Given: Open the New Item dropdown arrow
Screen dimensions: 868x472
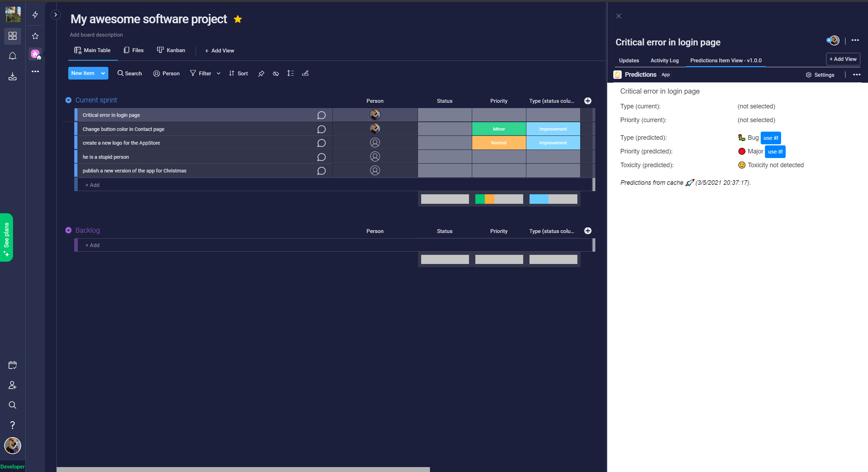Looking at the screenshot, I should tap(103, 73).
